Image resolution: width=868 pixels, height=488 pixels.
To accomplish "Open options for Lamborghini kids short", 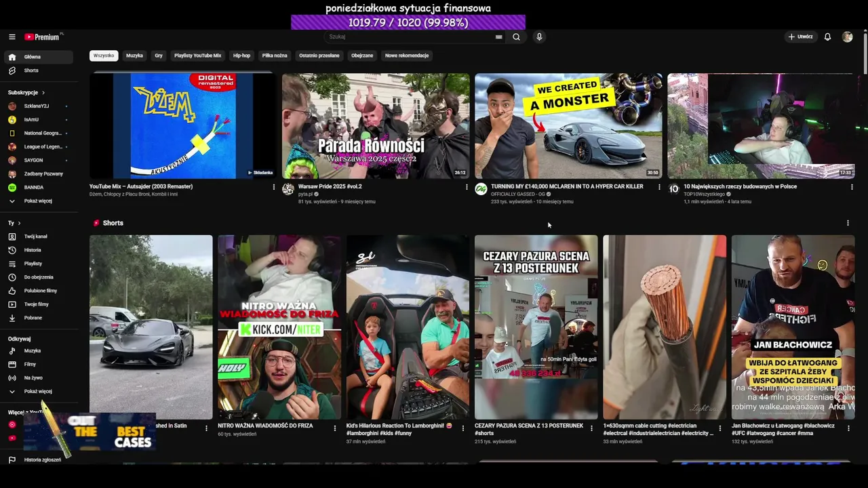I will click(463, 428).
